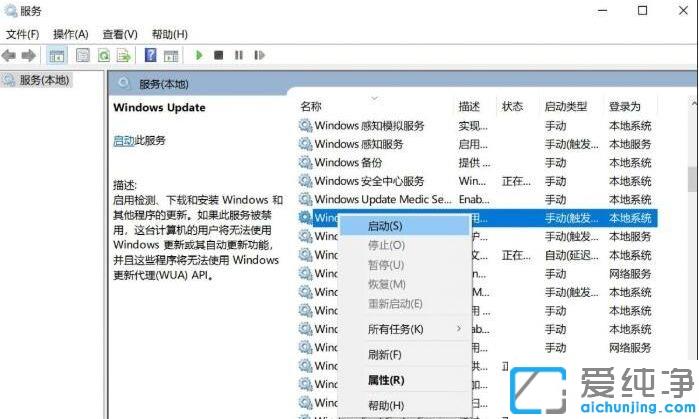Toggle the action pane toolbar icon
This screenshot has width=699, height=419.
click(171, 56)
